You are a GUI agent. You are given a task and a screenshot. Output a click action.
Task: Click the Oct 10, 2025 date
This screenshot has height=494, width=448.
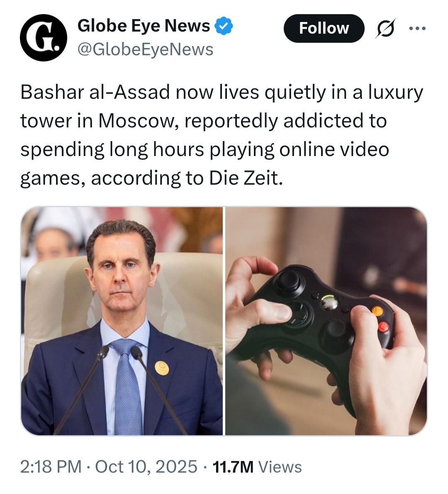[x=146, y=467]
